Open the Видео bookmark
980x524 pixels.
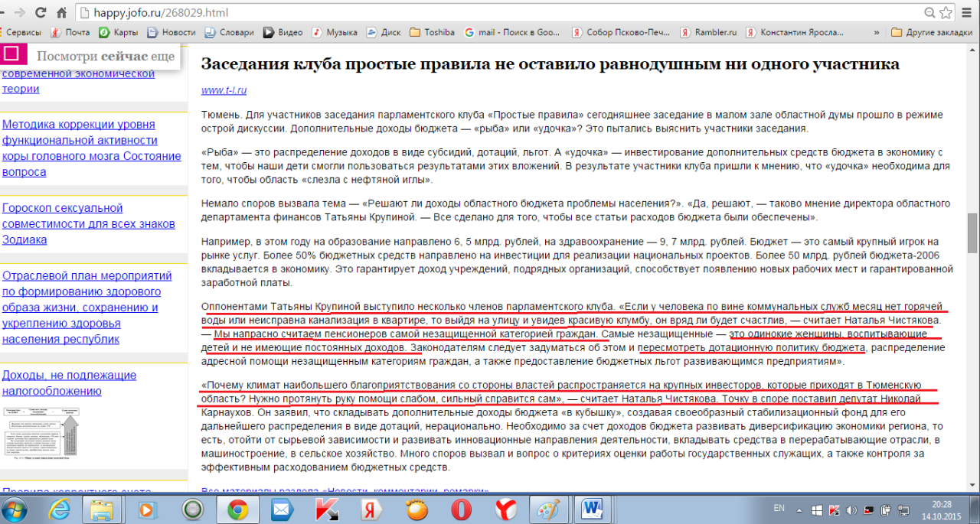click(x=283, y=33)
